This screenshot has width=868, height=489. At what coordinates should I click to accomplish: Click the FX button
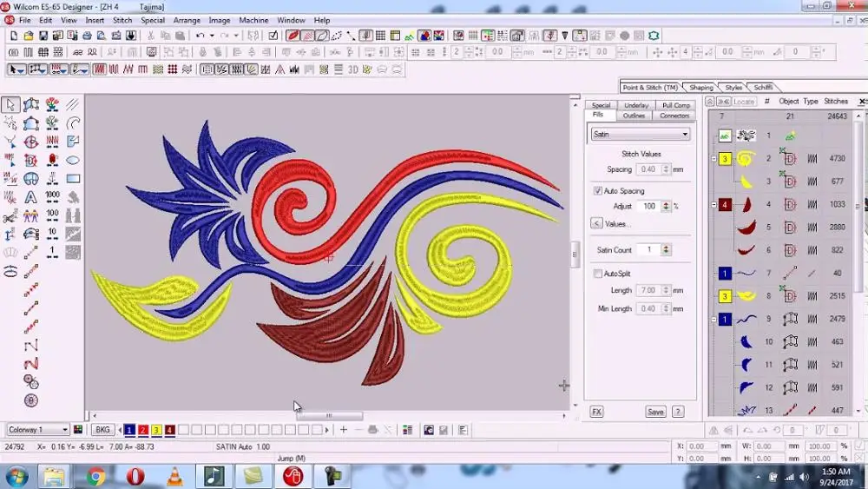pyautogui.click(x=596, y=412)
